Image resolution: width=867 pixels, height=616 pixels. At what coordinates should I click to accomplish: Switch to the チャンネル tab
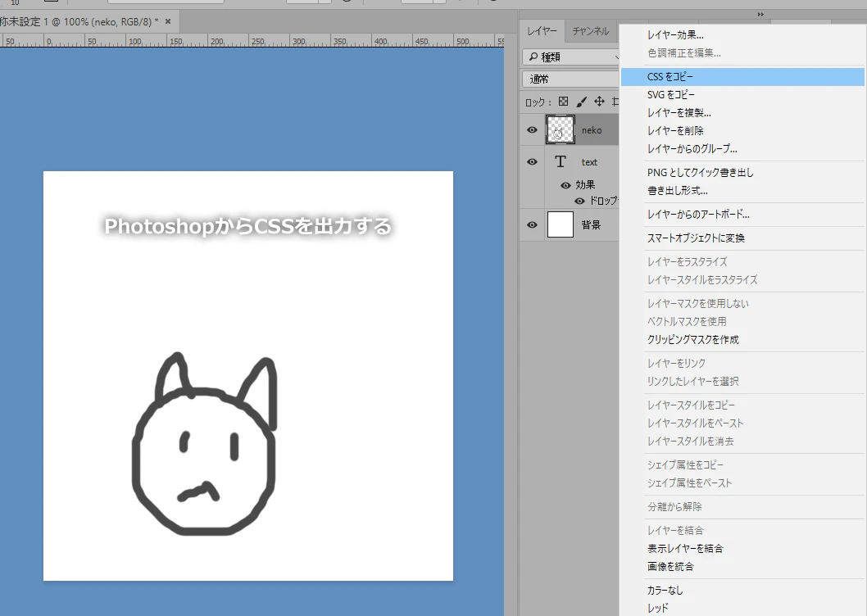pos(591,31)
